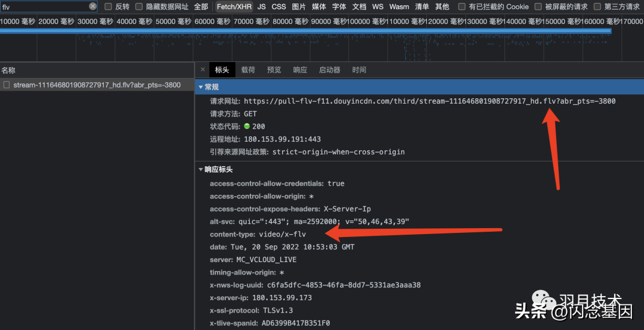Click the 90000 毫秒 timeline marker

click(x=329, y=21)
